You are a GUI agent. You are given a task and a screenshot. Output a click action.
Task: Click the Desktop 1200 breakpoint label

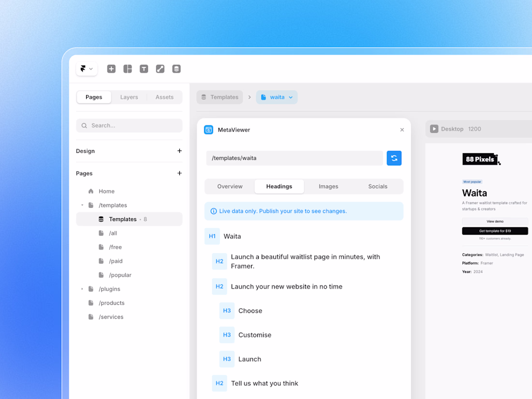[461, 129]
